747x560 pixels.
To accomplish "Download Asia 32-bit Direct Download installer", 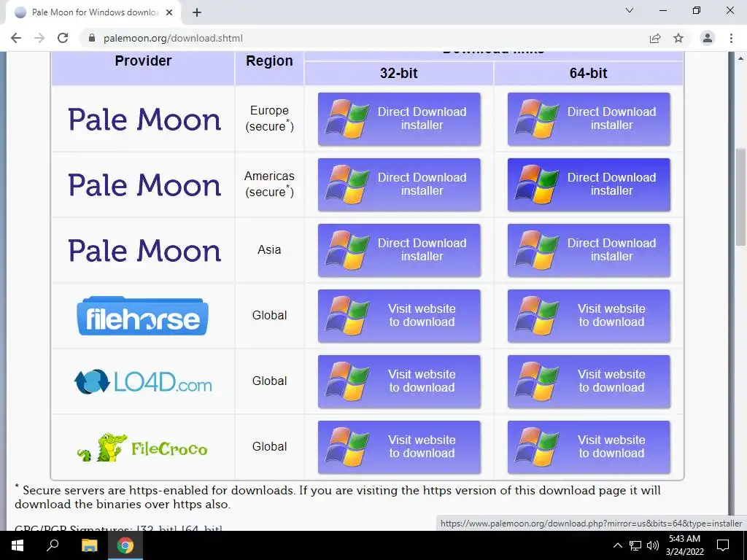I will [399, 250].
